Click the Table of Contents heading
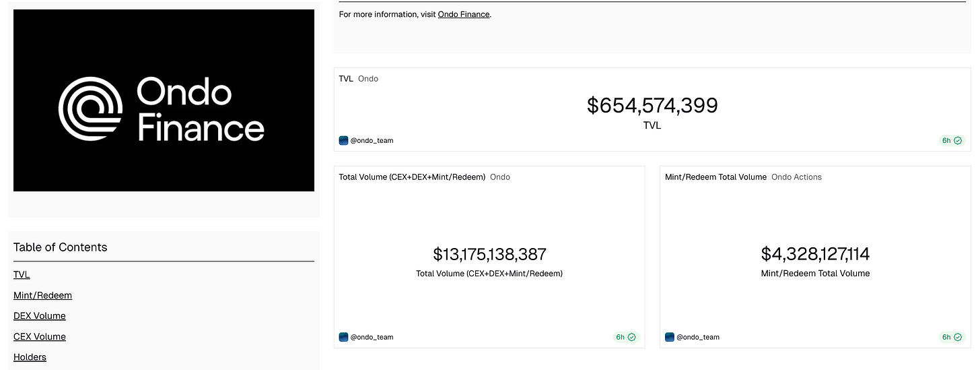This screenshot has width=980, height=370. tap(61, 247)
